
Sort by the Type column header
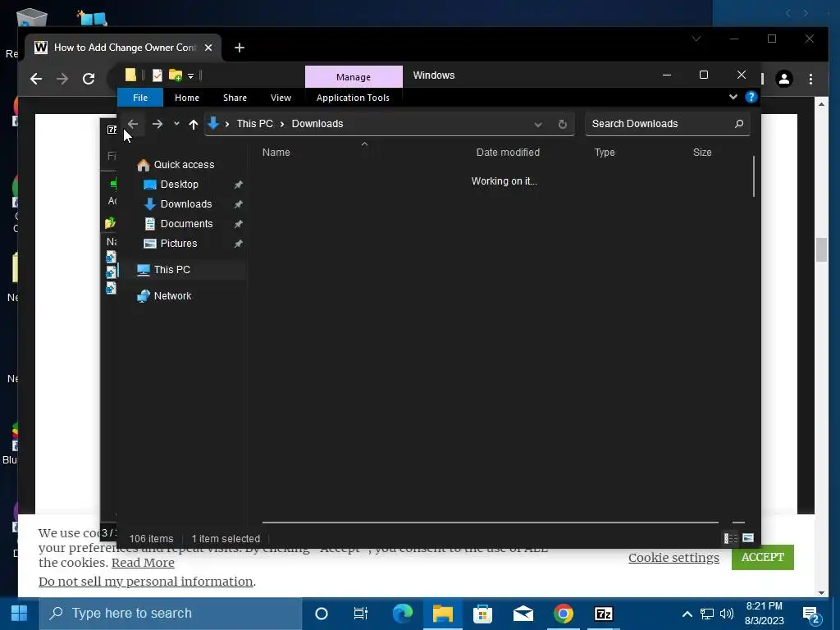[605, 152]
